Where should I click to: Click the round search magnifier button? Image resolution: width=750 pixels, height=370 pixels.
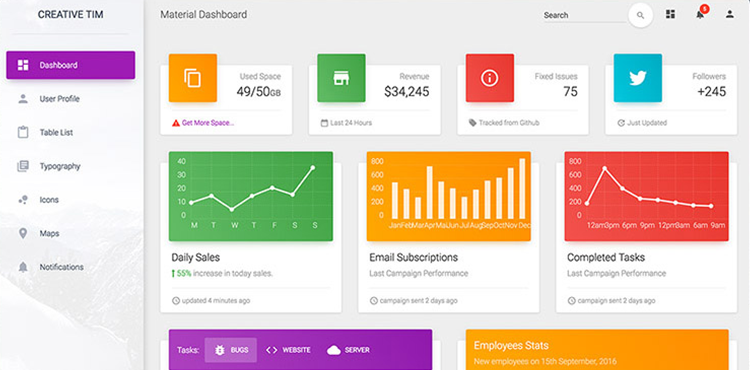(x=640, y=15)
